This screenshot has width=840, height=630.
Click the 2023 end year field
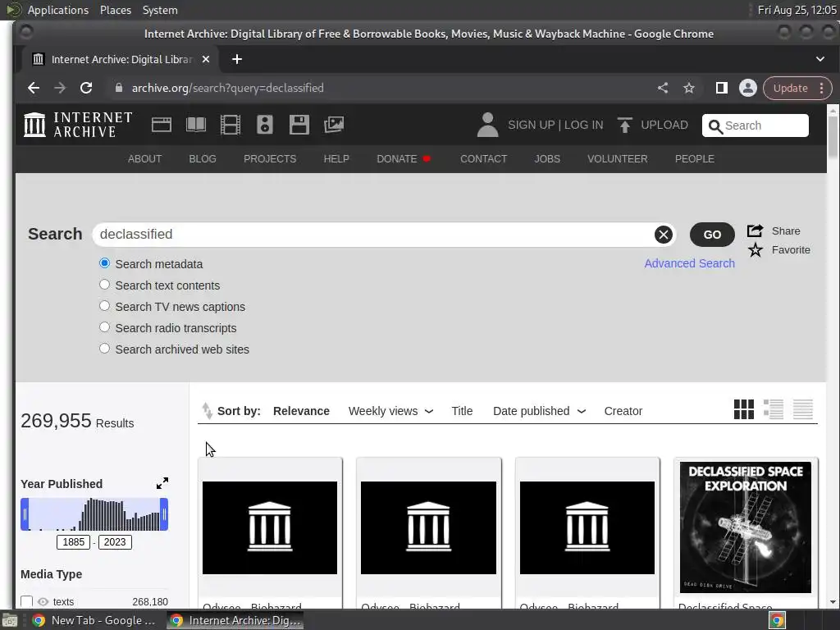(x=115, y=542)
